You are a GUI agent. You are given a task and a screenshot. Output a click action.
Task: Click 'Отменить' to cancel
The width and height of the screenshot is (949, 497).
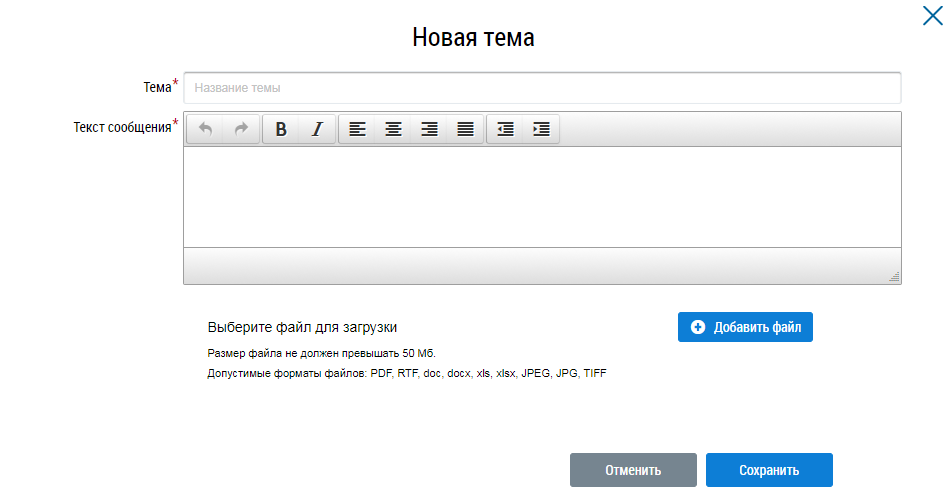pos(633,470)
